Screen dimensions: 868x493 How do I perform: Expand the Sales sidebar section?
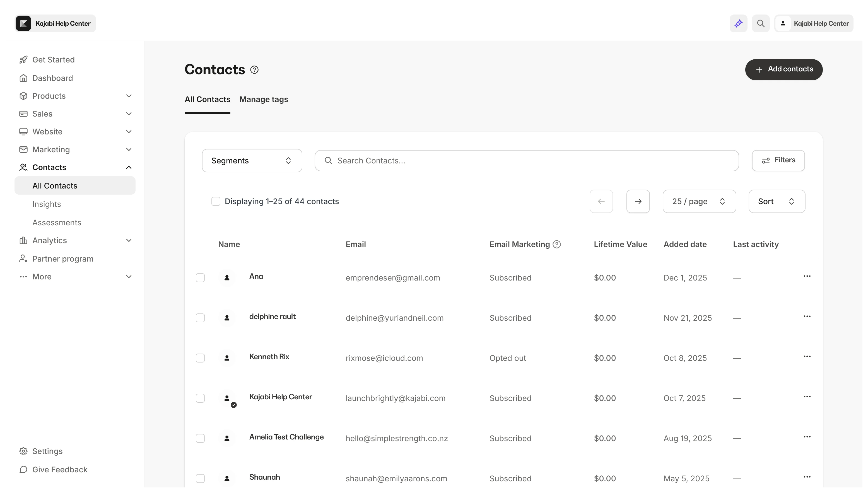[42, 113]
